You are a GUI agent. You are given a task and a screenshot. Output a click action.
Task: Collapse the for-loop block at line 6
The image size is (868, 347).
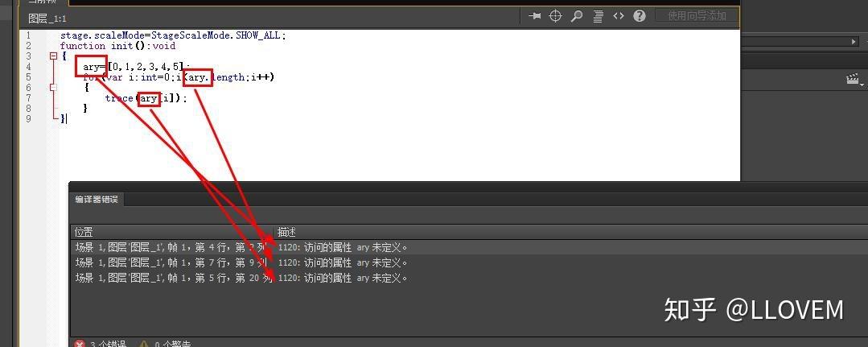[x=53, y=87]
